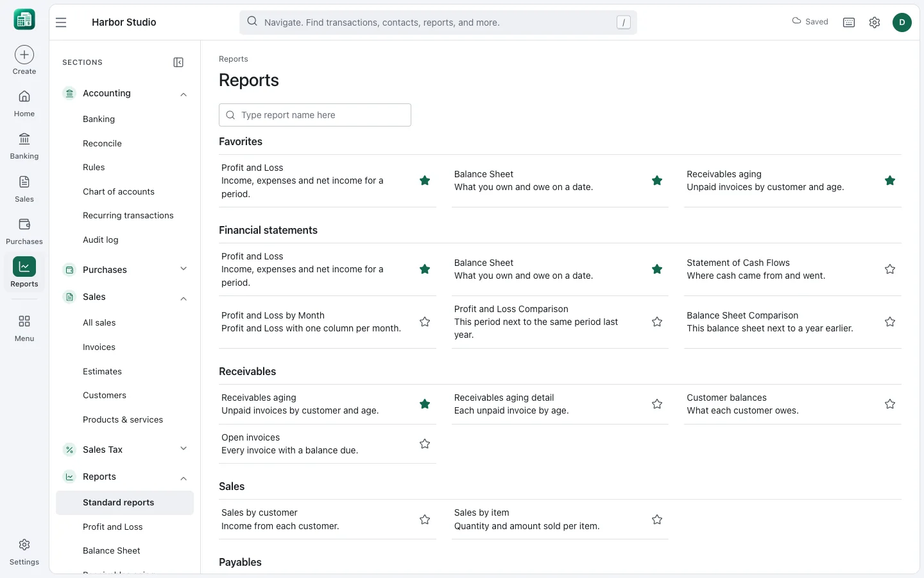
Task: Open Audit log in Accounting
Action: (101, 240)
